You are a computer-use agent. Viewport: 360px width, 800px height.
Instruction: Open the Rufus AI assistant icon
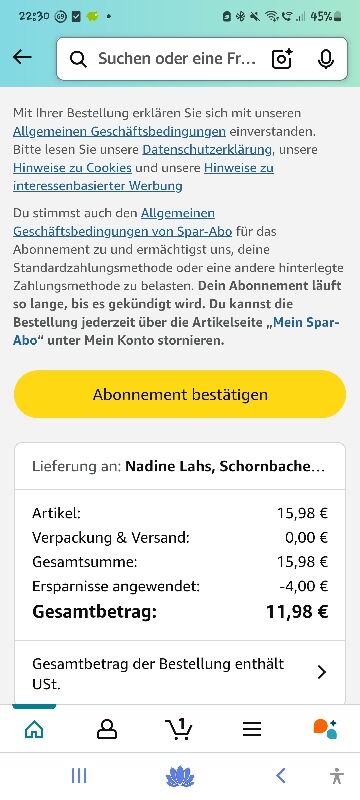click(325, 729)
